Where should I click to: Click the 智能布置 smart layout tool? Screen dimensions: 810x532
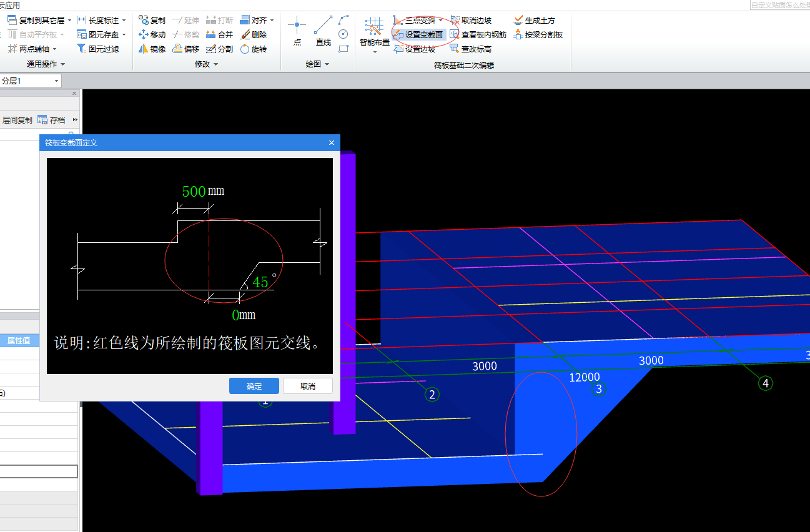374,31
